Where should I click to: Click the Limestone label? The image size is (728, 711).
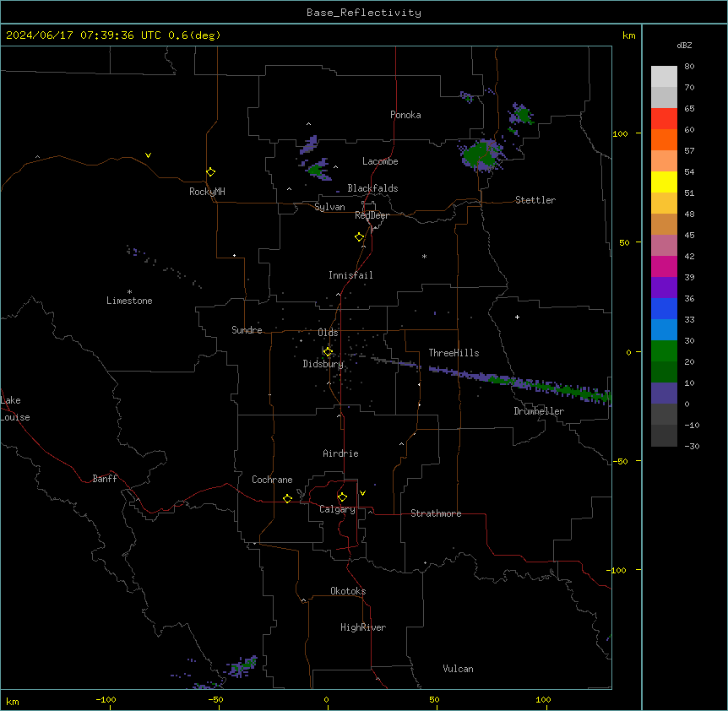click(x=129, y=301)
